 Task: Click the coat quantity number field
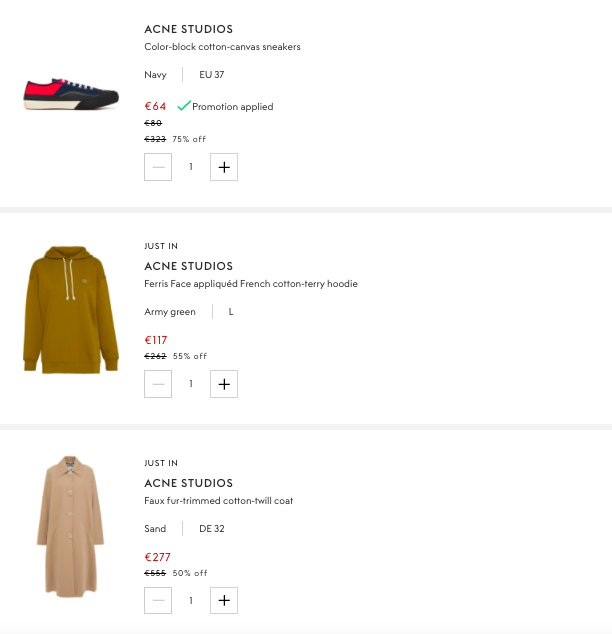(191, 601)
